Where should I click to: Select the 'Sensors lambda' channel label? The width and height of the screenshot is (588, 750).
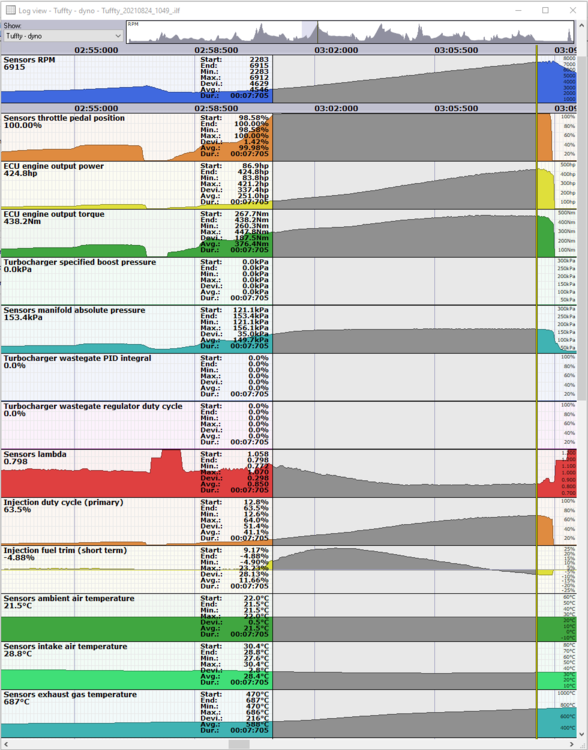(35, 454)
